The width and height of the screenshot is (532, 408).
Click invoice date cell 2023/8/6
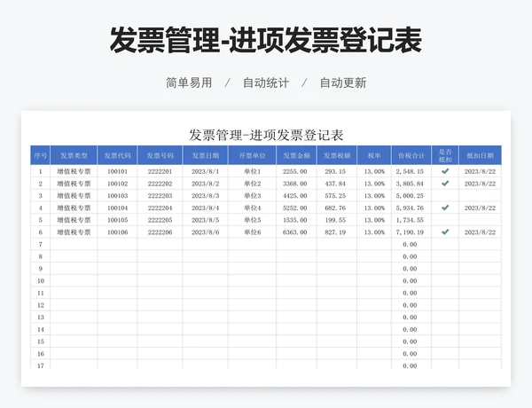206,232
